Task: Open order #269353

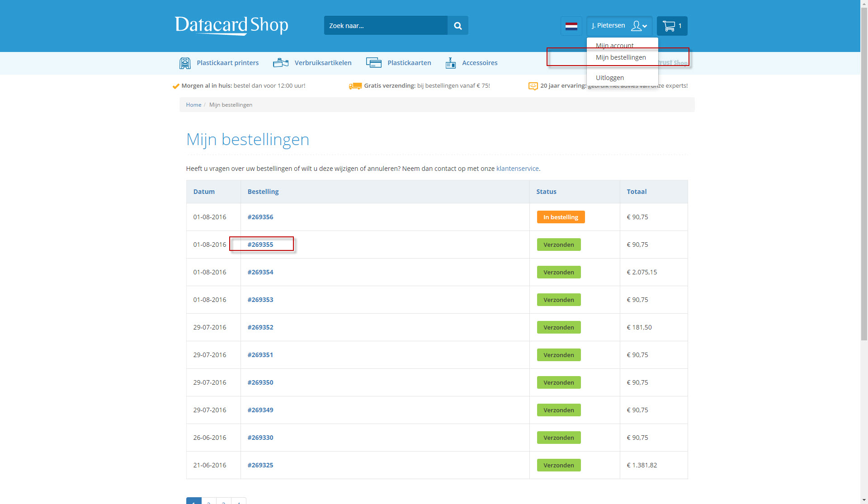Action: (x=260, y=300)
